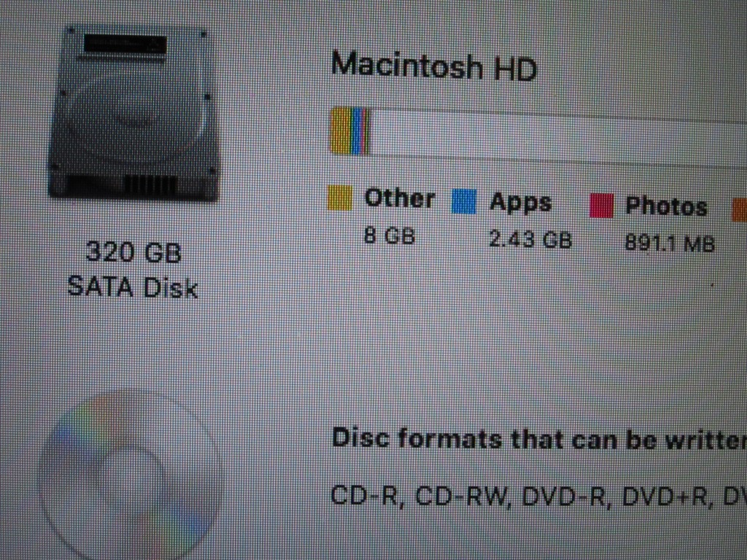The width and height of the screenshot is (747, 560).
Task: Click the yellow Other legend swatch
Action: tap(340, 198)
